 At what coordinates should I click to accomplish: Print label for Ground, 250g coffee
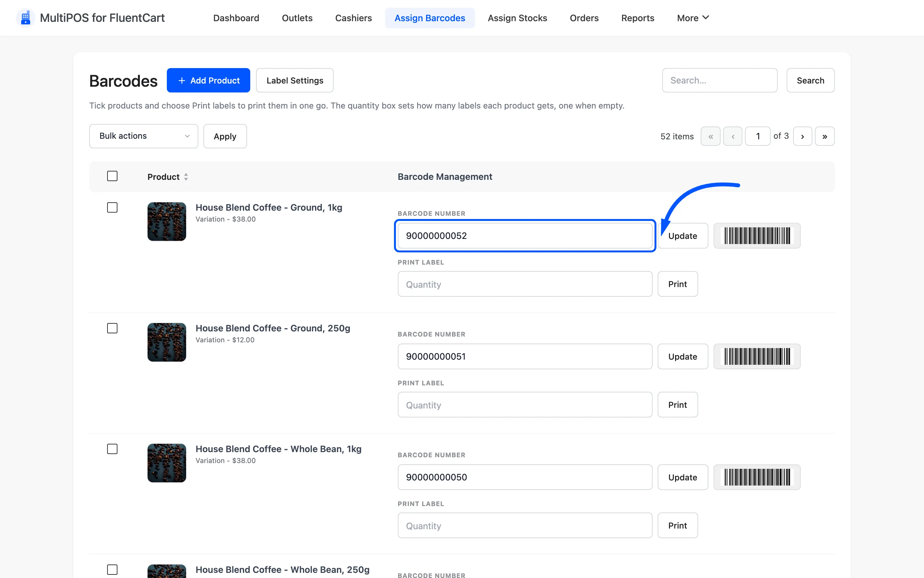coord(677,405)
